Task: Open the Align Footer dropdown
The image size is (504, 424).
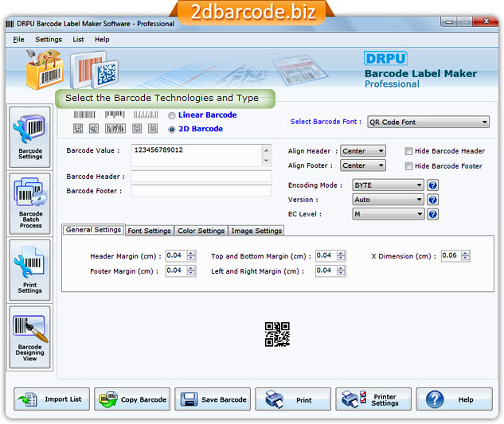Action: (x=363, y=165)
